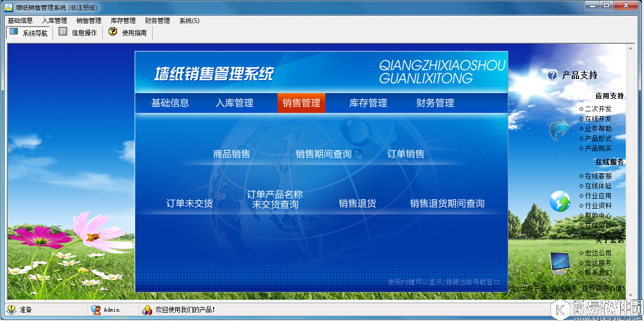Select the 财务管理 navigation panel tab
Image resolution: width=644 pixels, height=321 pixels.
(x=435, y=103)
